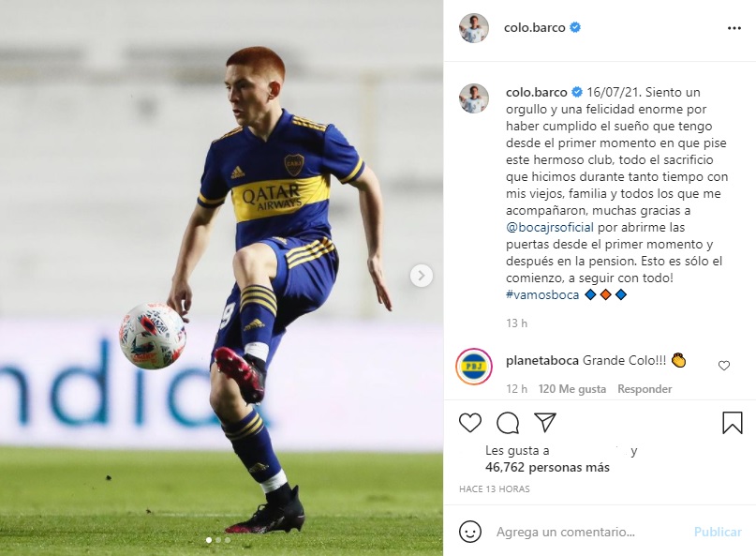
Task: Open colo.barco profile picture in header
Action: 473,28
